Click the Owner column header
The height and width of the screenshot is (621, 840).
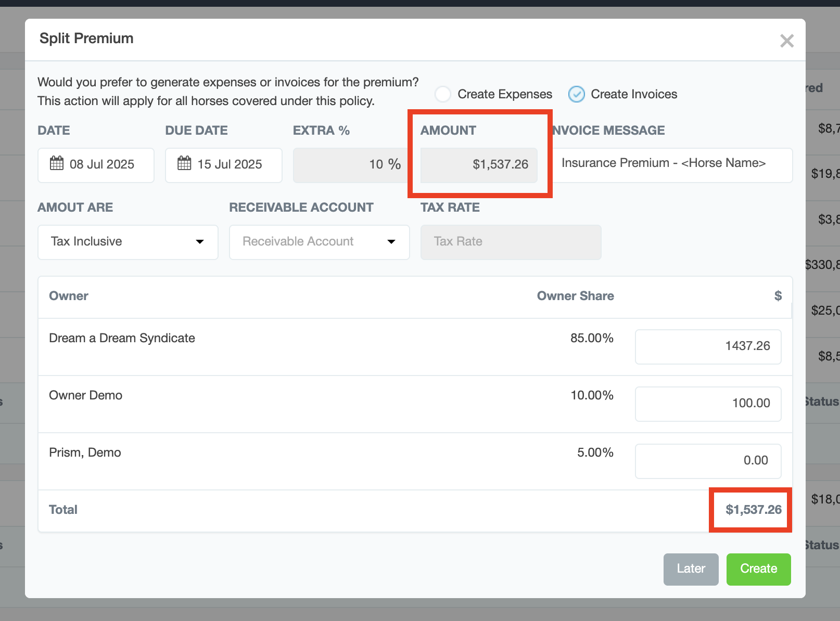click(x=69, y=296)
